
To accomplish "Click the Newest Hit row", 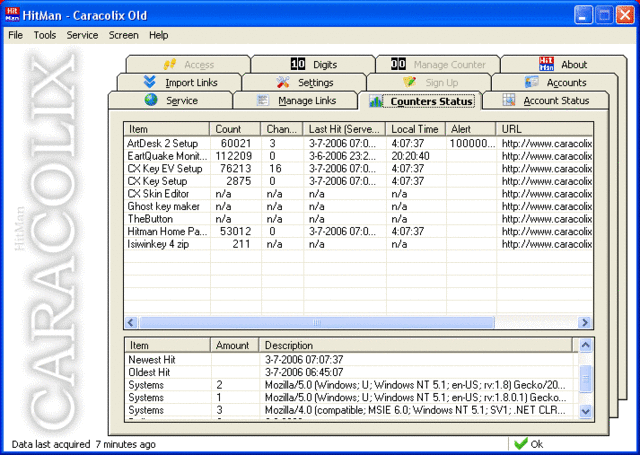I will pyautogui.click(x=351, y=360).
